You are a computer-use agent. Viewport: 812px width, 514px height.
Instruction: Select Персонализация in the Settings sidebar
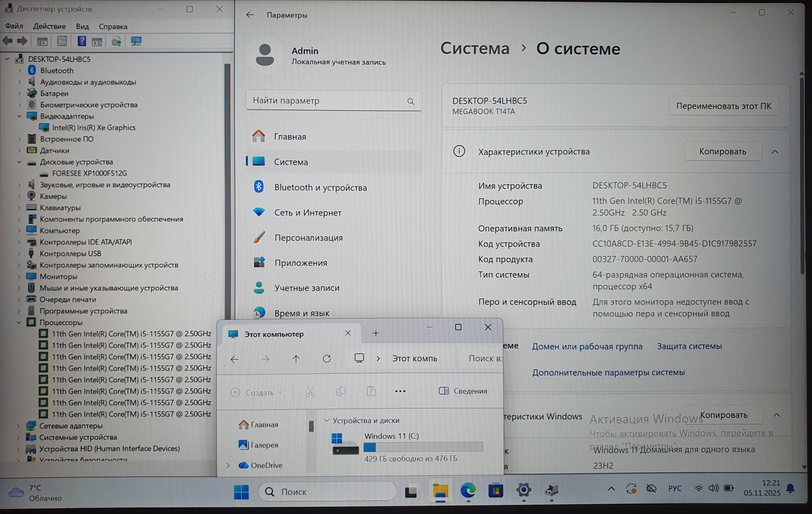click(308, 238)
